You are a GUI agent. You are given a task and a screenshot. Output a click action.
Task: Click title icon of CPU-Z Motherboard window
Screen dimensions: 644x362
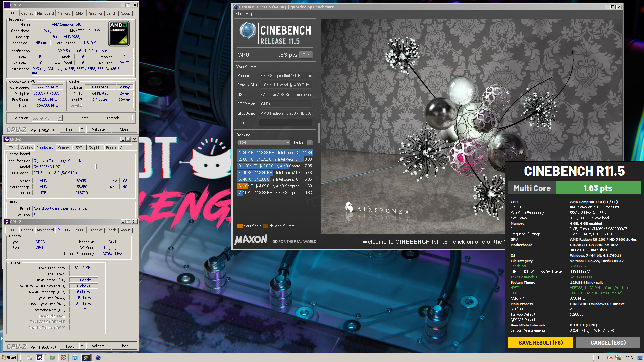pos(7,139)
